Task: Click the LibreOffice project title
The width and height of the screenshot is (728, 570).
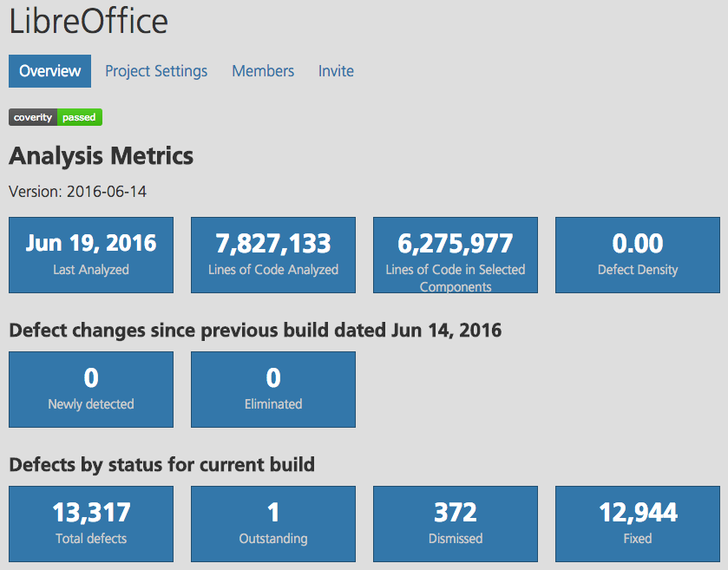Action: tap(89, 22)
